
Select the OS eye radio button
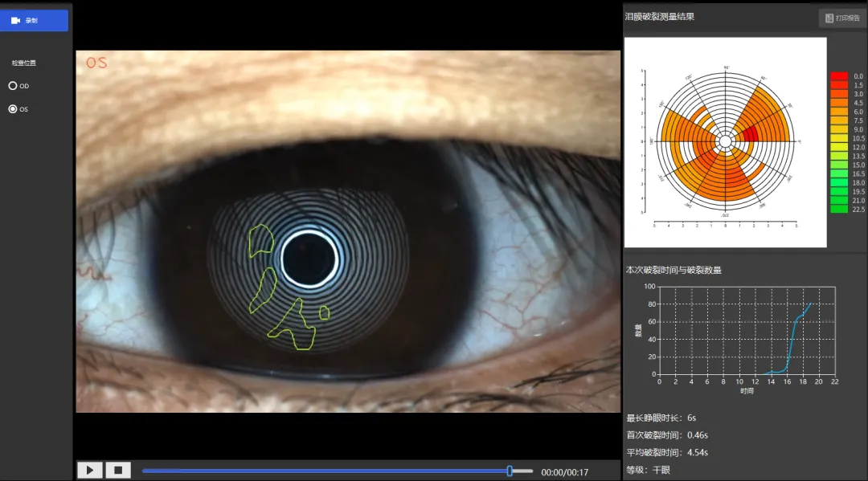click(13, 109)
